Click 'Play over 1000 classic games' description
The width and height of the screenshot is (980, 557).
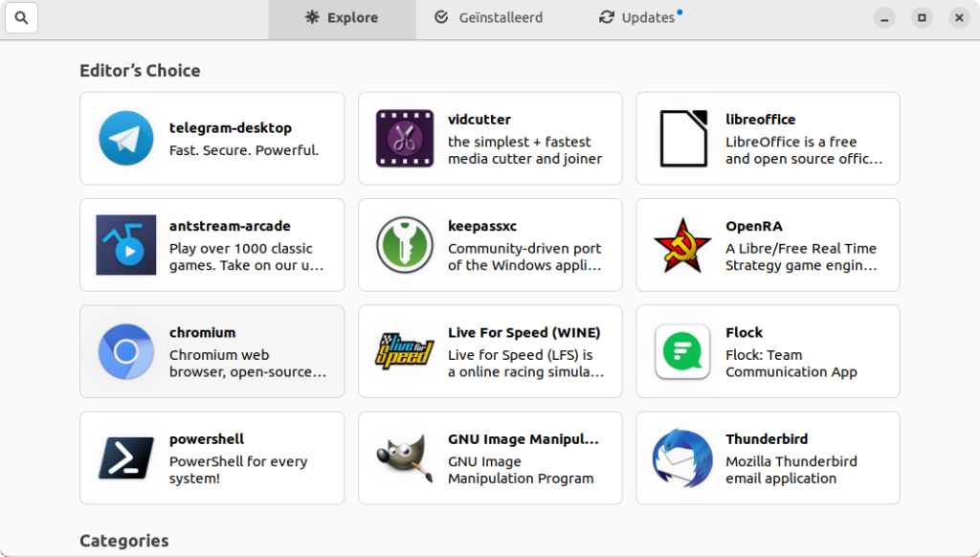coord(246,256)
